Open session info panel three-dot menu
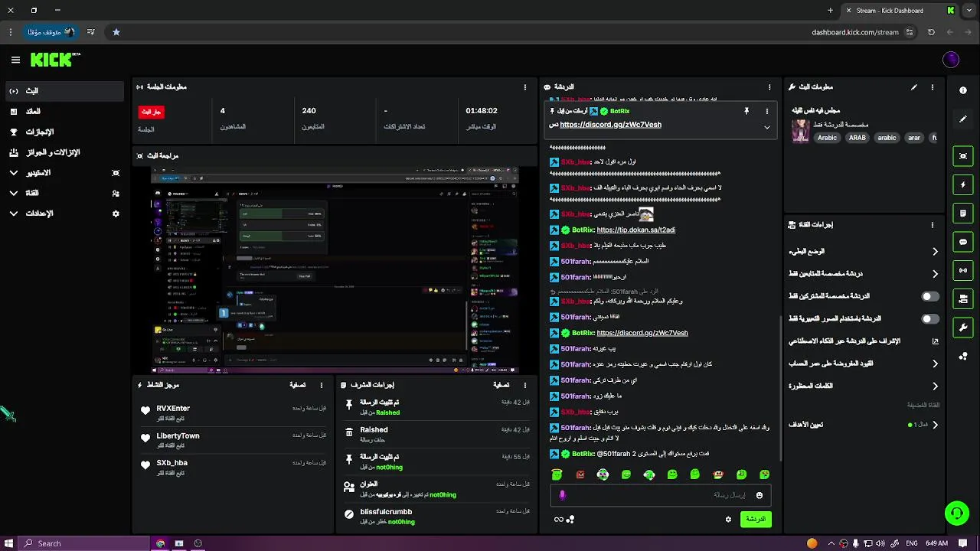Screen dimensions: 980x551 click(x=525, y=87)
